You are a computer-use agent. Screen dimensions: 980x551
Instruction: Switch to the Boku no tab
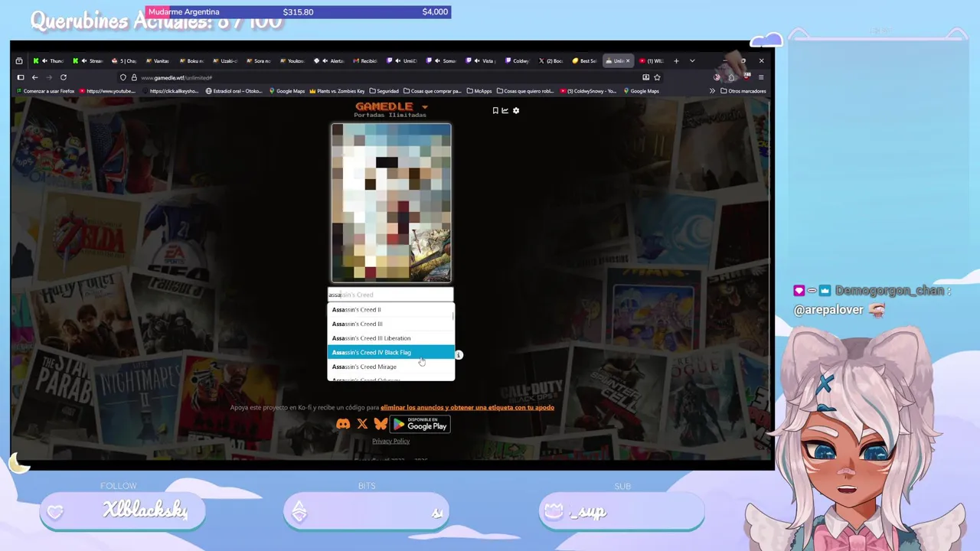[191, 60]
